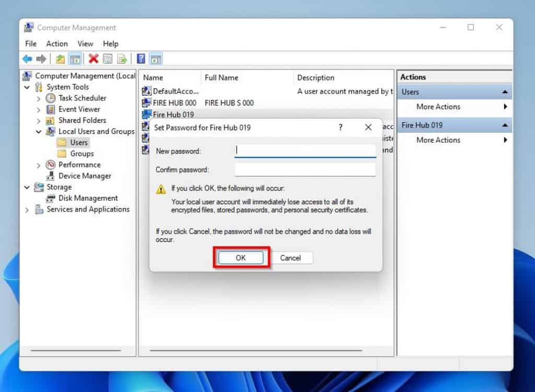Open the View menu

pyautogui.click(x=85, y=44)
